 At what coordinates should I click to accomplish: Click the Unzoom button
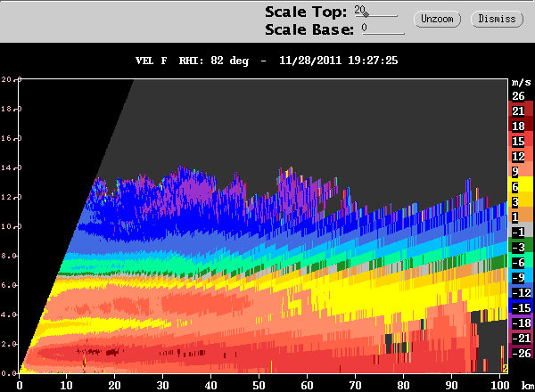pyautogui.click(x=437, y=19)
